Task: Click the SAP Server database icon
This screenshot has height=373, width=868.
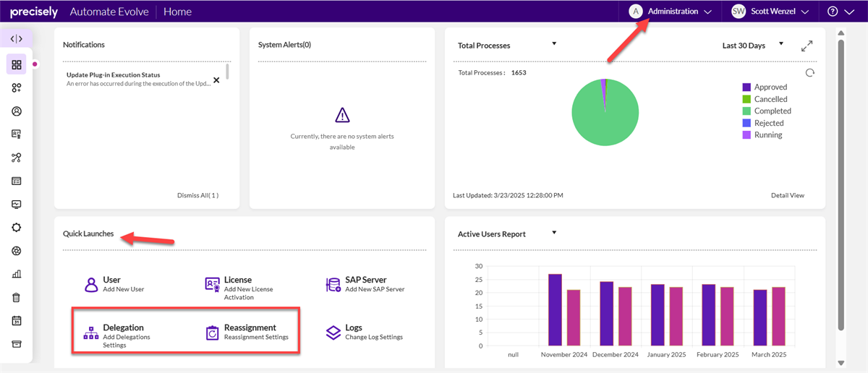Action: (333, 284)
